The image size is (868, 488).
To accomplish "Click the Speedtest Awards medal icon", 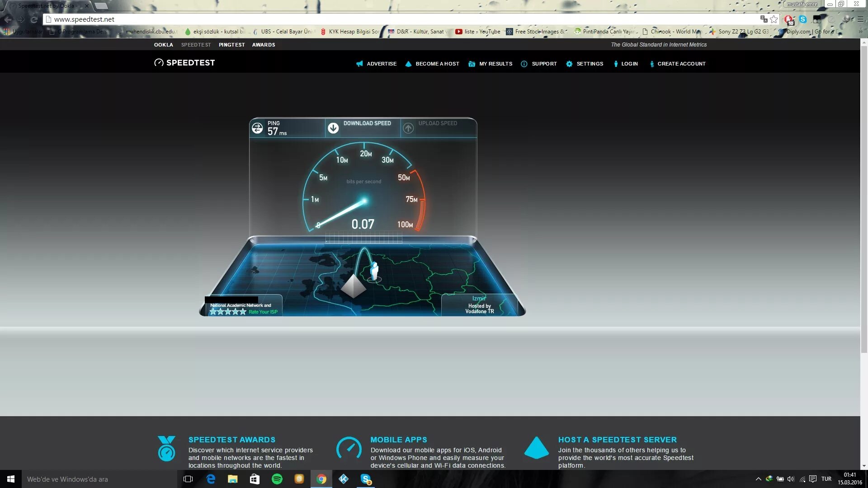I will click(x=166, y=448).
